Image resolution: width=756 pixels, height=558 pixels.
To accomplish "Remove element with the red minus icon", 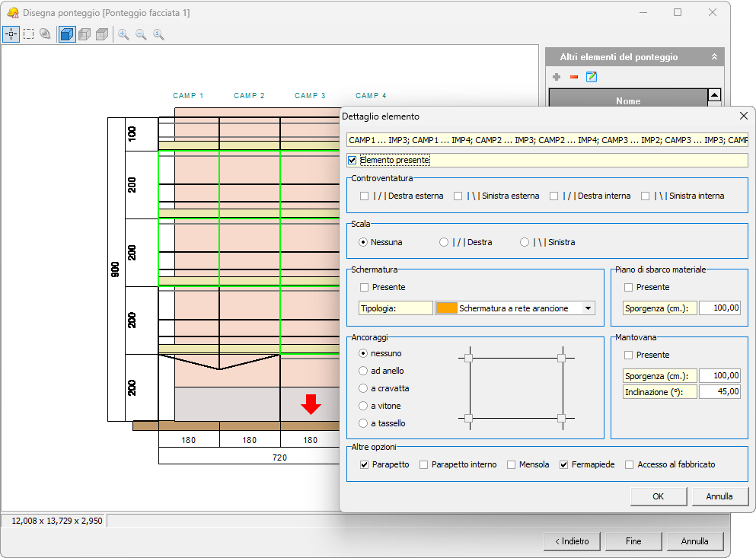I will click(574, 77).
